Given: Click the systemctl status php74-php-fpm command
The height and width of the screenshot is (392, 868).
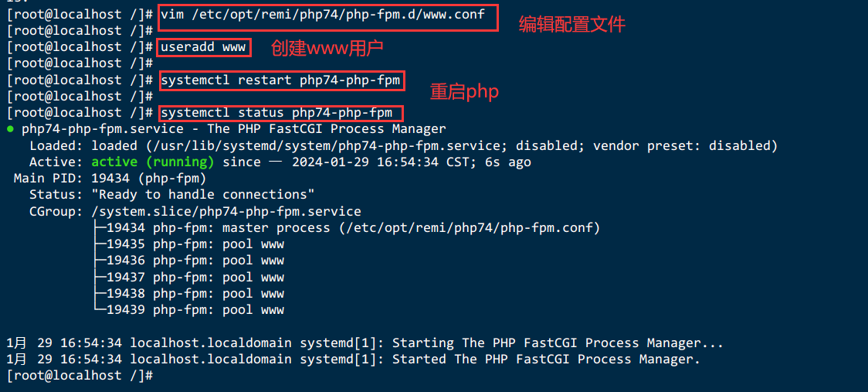Looking at the screenshot, I should click(x=276, y=113).
